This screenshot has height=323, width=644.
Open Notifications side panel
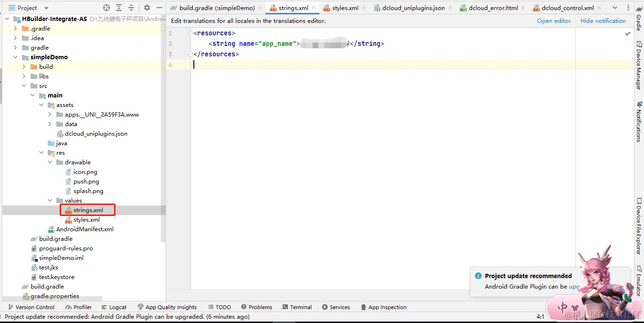point(639,121)
